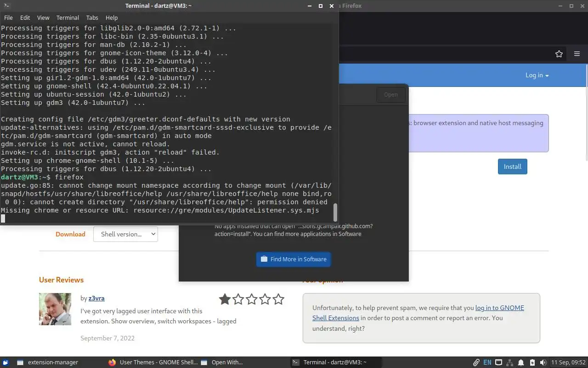Open the Firefox hamburger menu
The width and height of the screenshot is (588, 368).
coord(577,54)
